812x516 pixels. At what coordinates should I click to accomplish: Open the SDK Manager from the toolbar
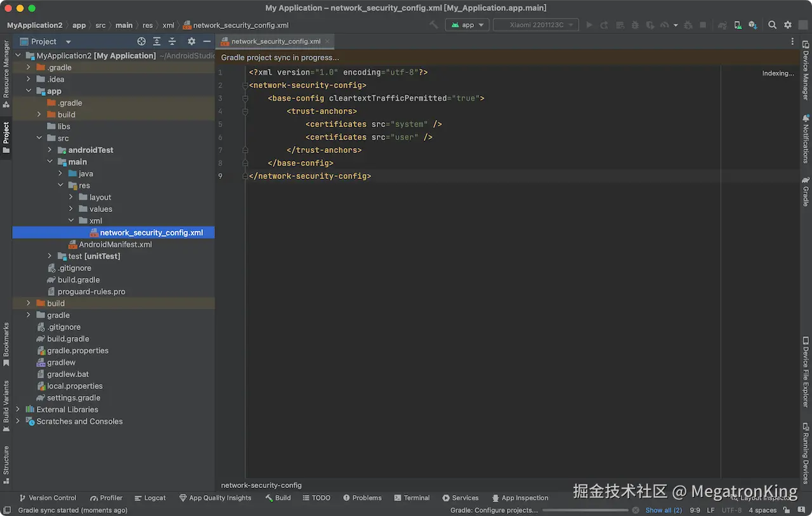(752, 25)
